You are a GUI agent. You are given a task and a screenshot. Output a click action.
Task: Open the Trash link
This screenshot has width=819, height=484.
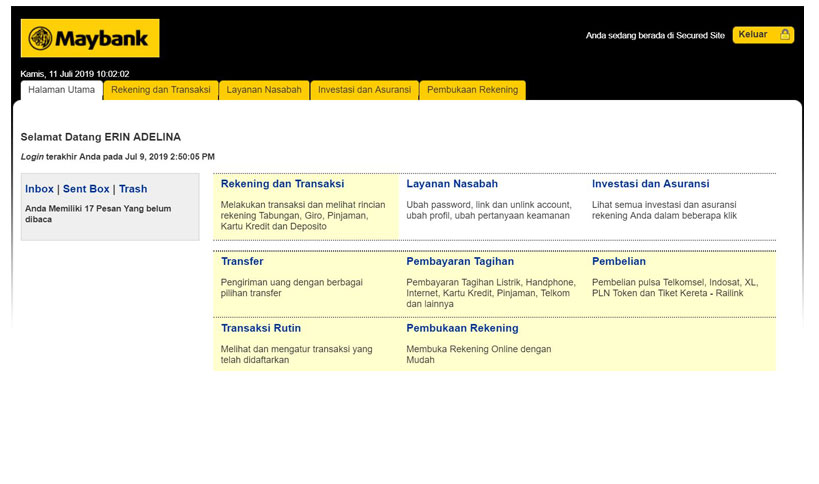(x=133, y=189)
